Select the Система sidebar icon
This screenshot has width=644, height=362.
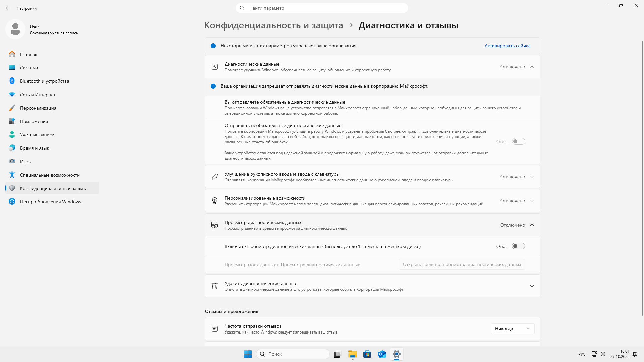[29, 68]
